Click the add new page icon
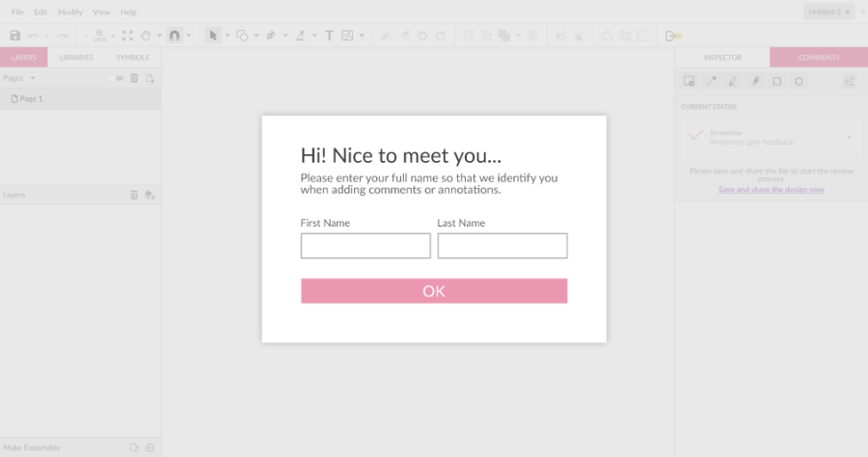868x457 pixels. tap(149, 78)
